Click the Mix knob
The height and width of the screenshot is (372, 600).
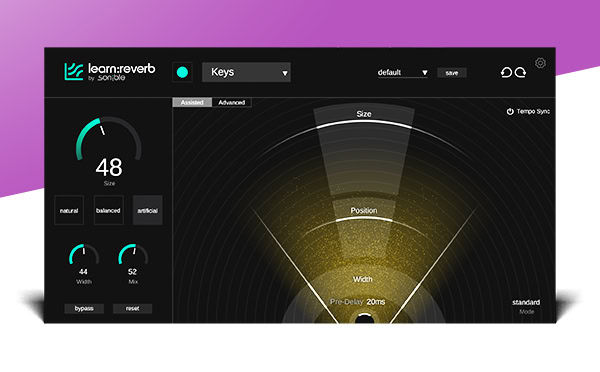pyautogui.click(x=133, y=255)
